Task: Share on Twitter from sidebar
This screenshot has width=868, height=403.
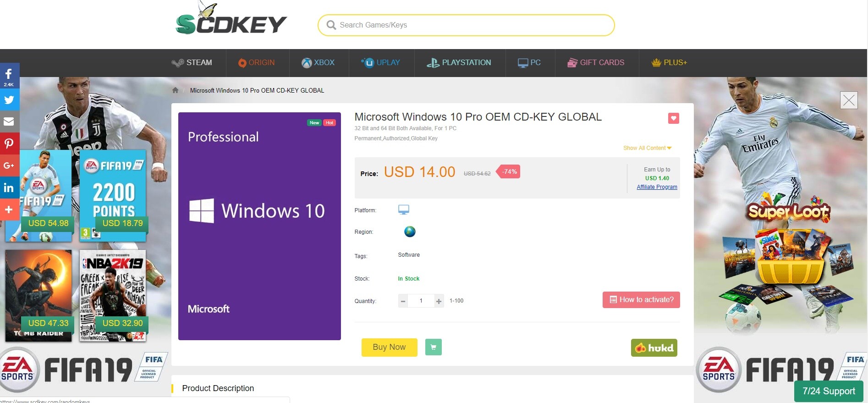Action: pos(9,99)
